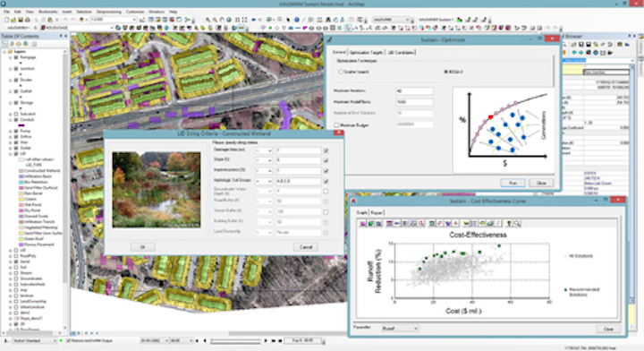Click List By Selection icon in Table Of Contents

(x=25, y=44)
